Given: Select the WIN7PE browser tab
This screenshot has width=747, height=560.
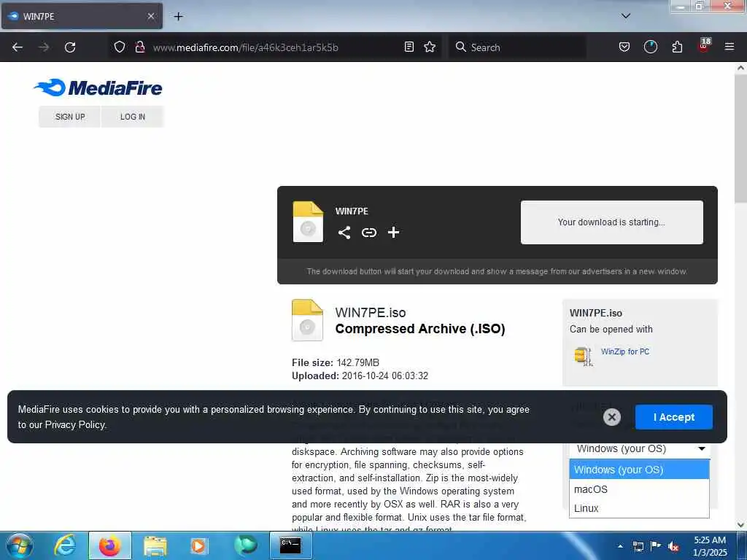Looking at the screenshot, I should click(x=82, y=16).
